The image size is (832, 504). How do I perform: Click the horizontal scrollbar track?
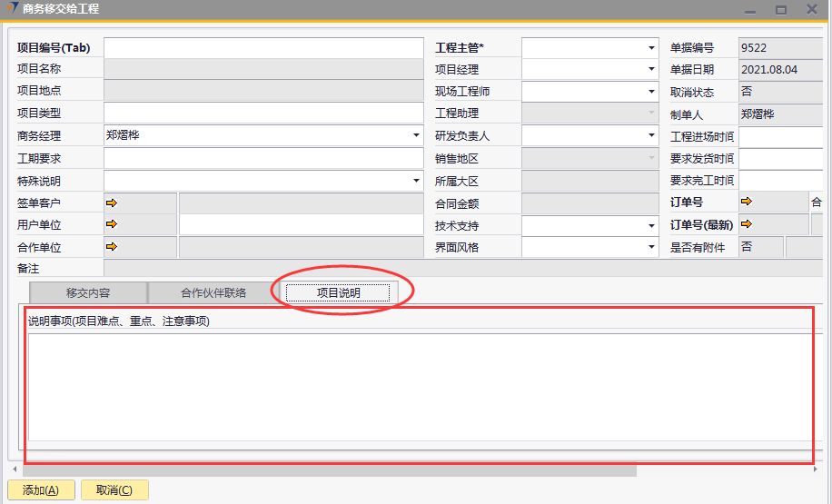pos(727,469)
